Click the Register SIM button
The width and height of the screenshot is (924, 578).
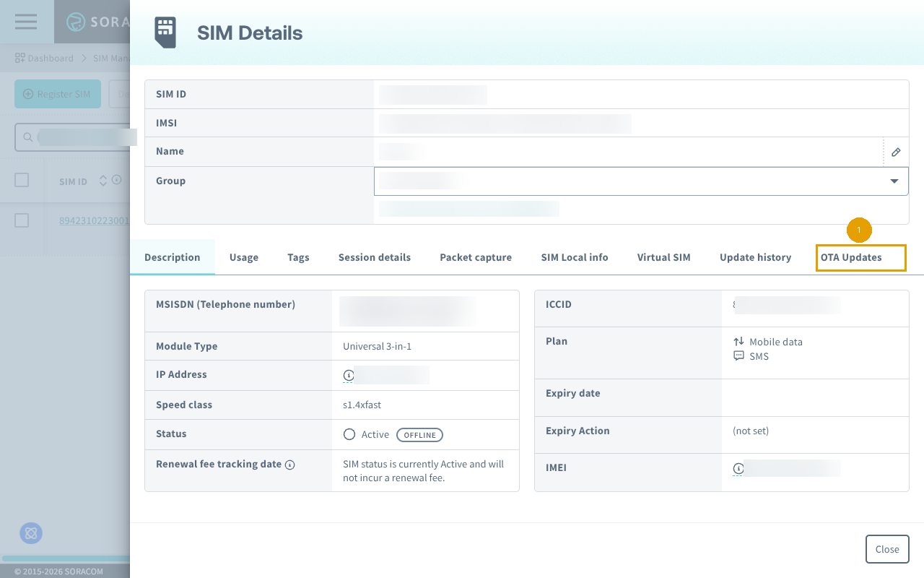pos(57,94)
